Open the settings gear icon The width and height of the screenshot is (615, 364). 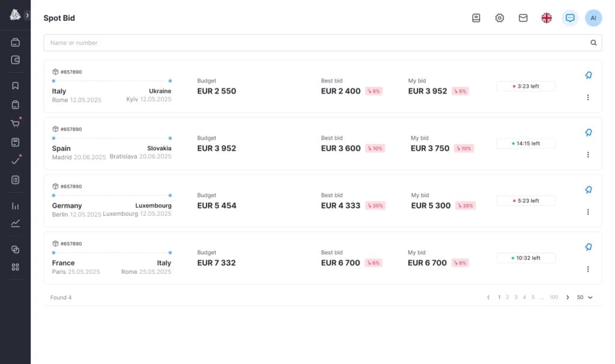click(x=500, y=18)
